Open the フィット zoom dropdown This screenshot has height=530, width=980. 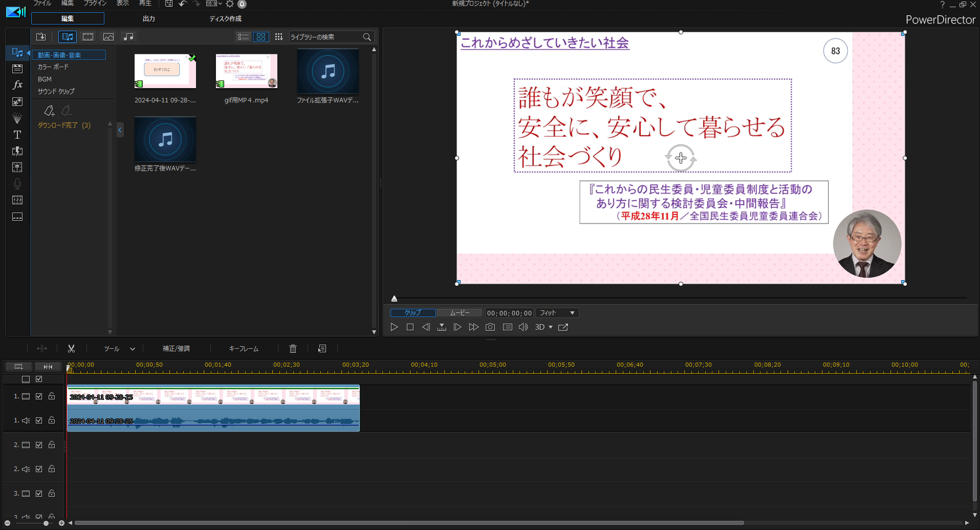click(x=557, y=313)
